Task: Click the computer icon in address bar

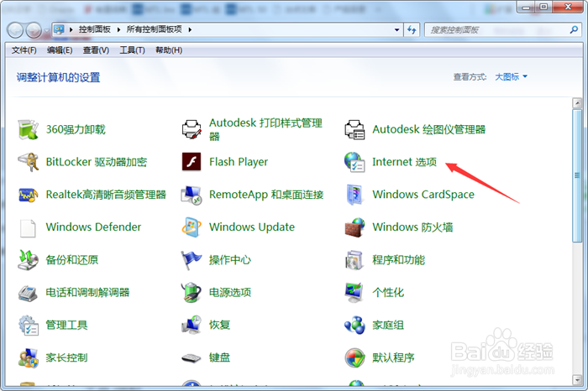Action: pos(59,29)
